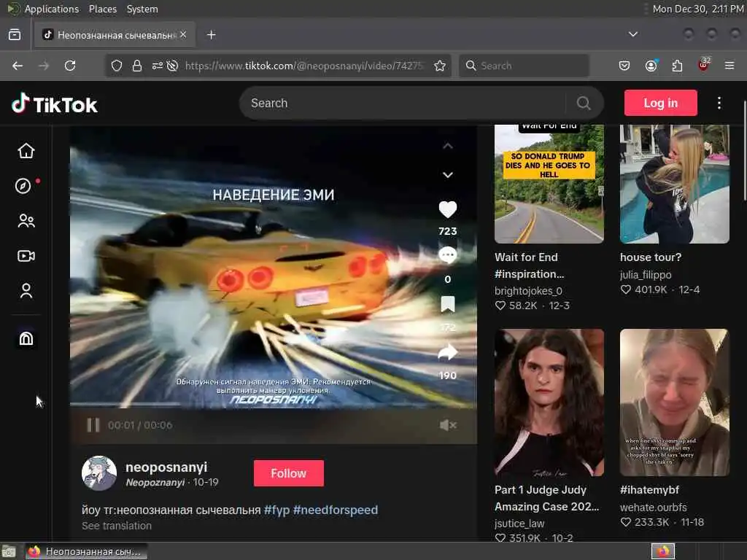
Task: Bookmark page with star icon
Action: coord(440,66)
